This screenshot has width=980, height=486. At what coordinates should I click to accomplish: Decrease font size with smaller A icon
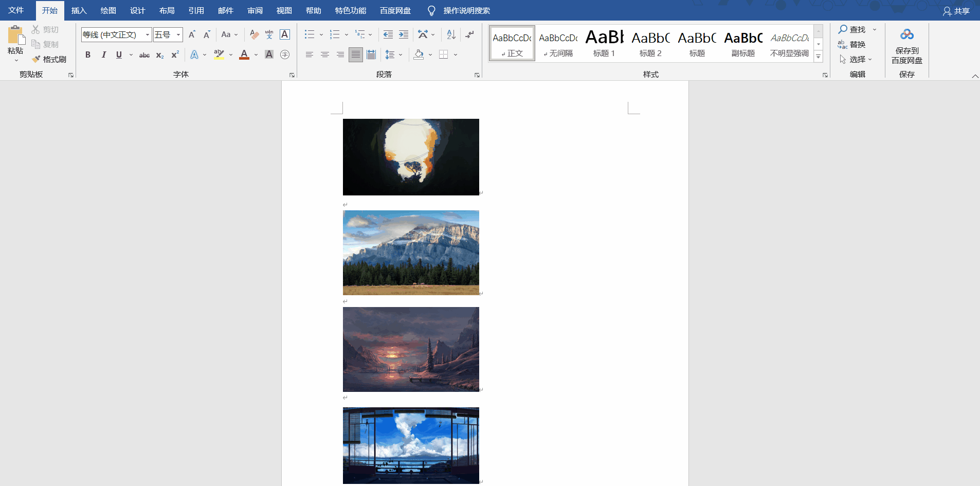point(207,34)
